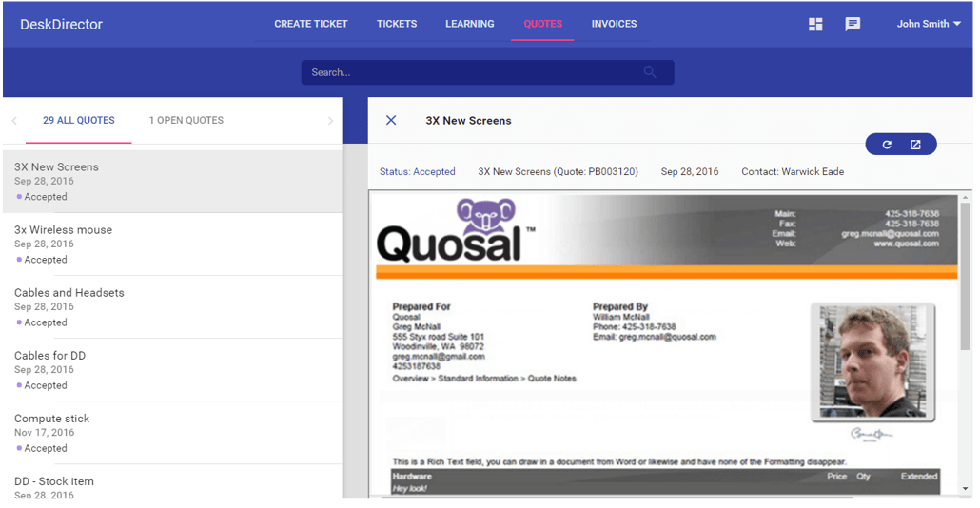Click the Contact: Warwick Eade text

pos(793,171)
